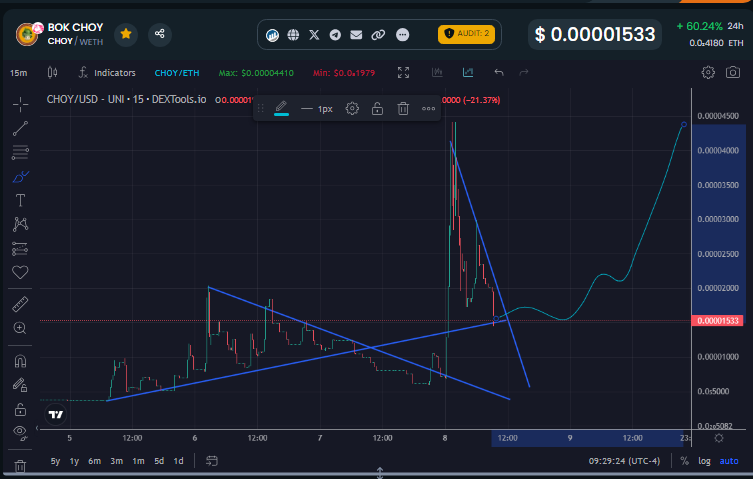This screenshot has width=753, height=479.
Task: Open timezone menu 09:29:24 (UTC-4)
Action: [624, 461]
